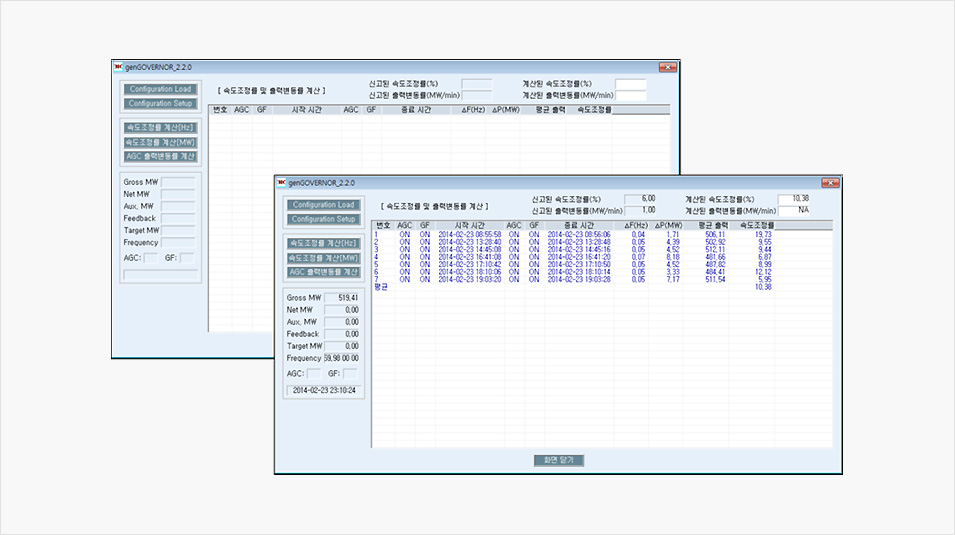The height and width of the screenshot is (535, 955).
Task: Close the back genGOVERNOR window
Action: coord(667,67)
